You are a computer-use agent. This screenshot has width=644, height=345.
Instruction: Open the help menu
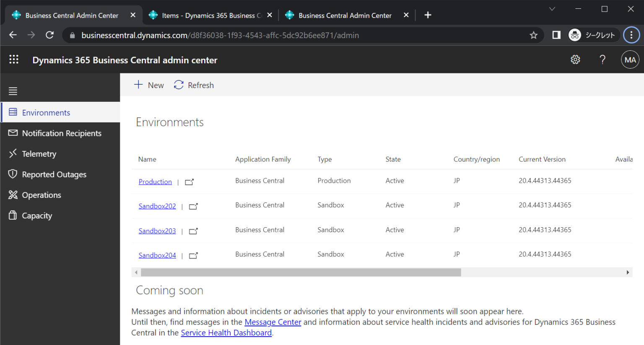[602, 60]
